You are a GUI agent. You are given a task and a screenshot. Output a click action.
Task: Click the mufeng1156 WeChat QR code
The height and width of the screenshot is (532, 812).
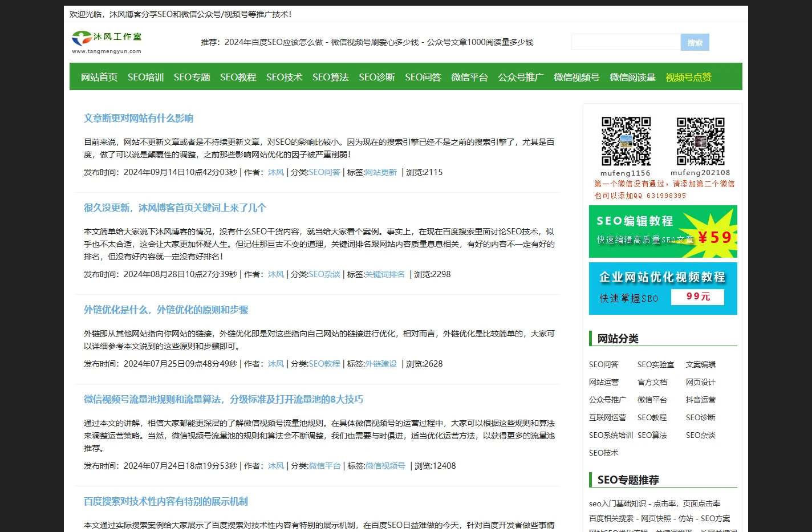626,141
